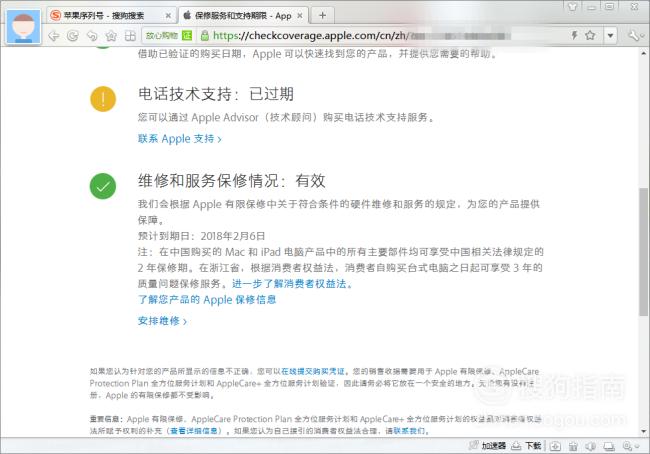Image resolution: width=650 pixels, height=454 pixels.
Task: Click the status bar add-page icon
Action: [x=555, y=446]
